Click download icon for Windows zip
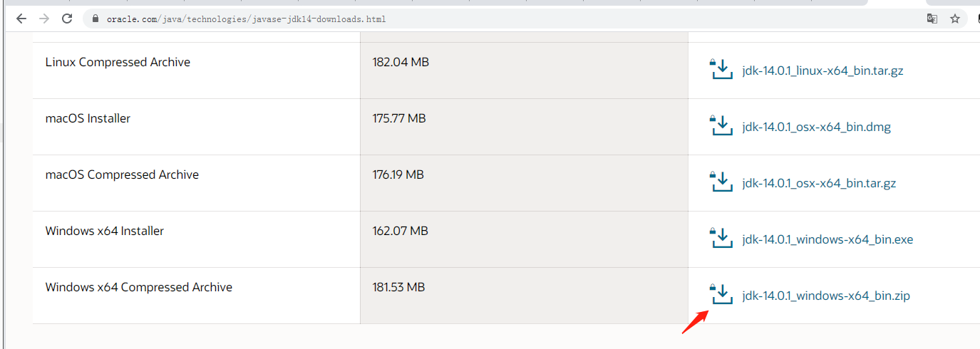 click(x=721, y=295)
